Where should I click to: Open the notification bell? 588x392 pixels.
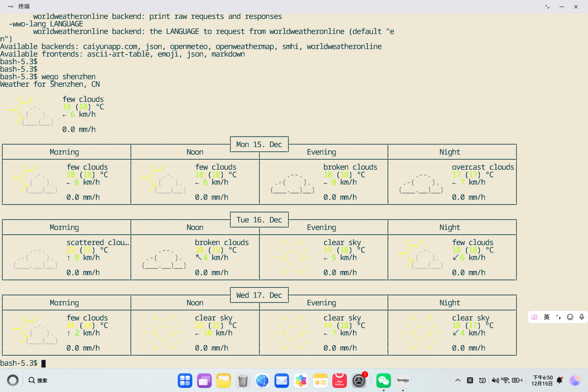point(560,380)
